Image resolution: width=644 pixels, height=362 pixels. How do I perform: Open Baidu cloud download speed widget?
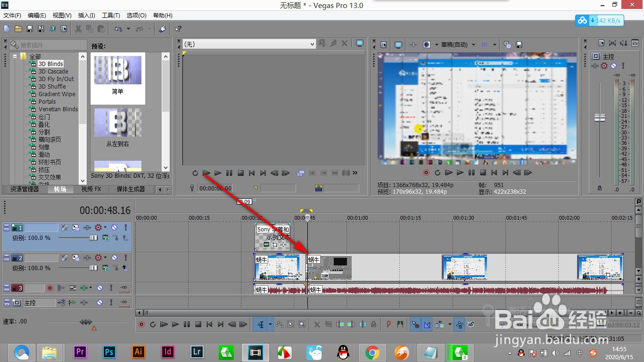pos(599,20)
